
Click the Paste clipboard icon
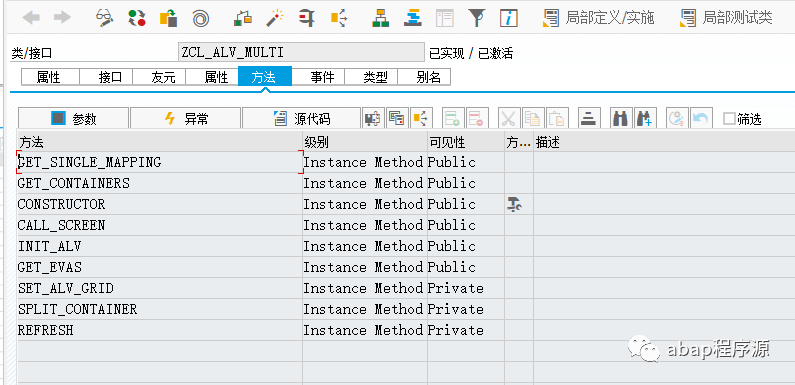[556, 119]
